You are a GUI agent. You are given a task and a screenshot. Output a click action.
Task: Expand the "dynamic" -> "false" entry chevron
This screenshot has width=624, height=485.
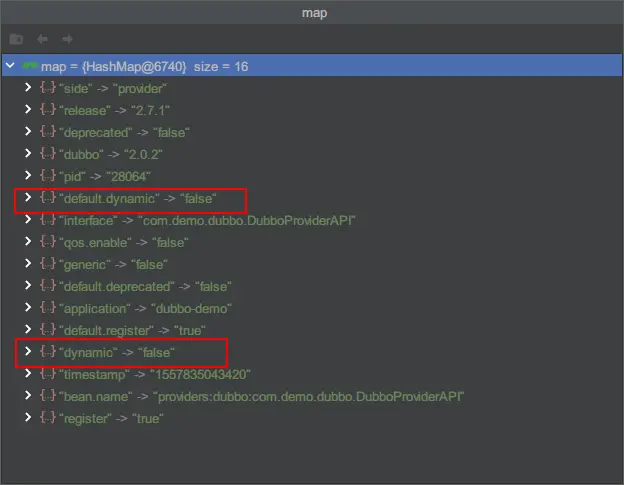point(28,351)
